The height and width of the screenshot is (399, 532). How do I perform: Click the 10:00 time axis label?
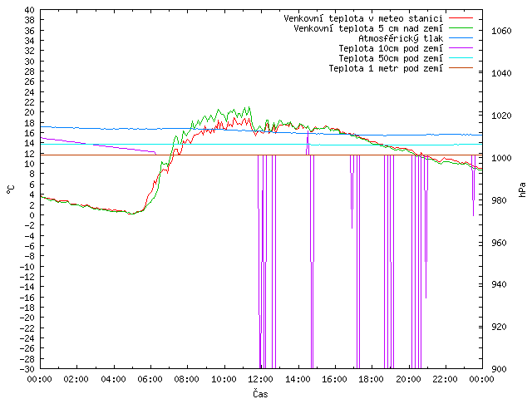click(224, 379)
